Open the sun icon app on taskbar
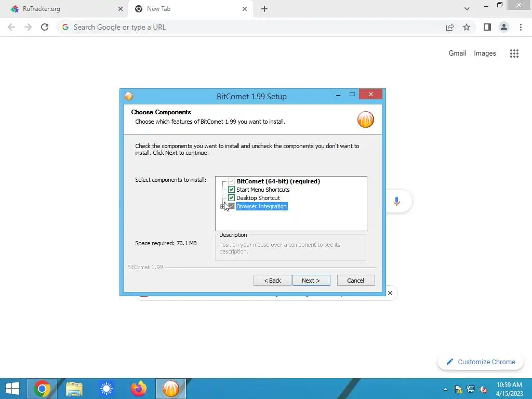This screenshot has height=399, width=532. (x=106, y=389)
